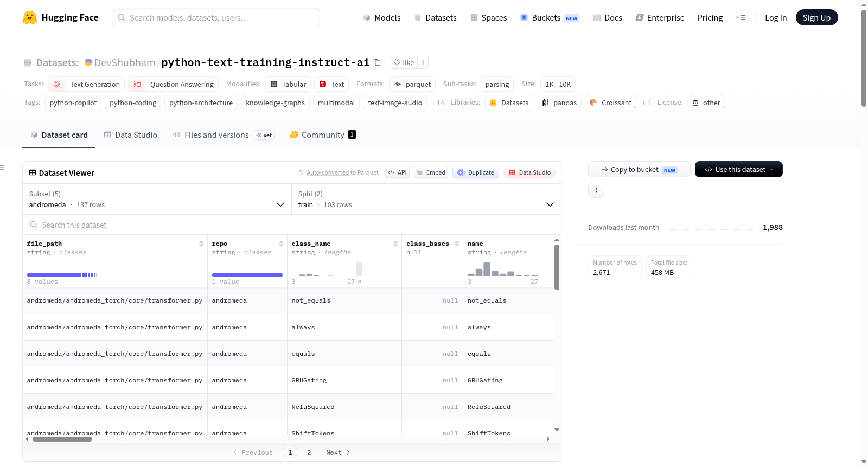Click the Text Generation task tag

click(87, 84)
